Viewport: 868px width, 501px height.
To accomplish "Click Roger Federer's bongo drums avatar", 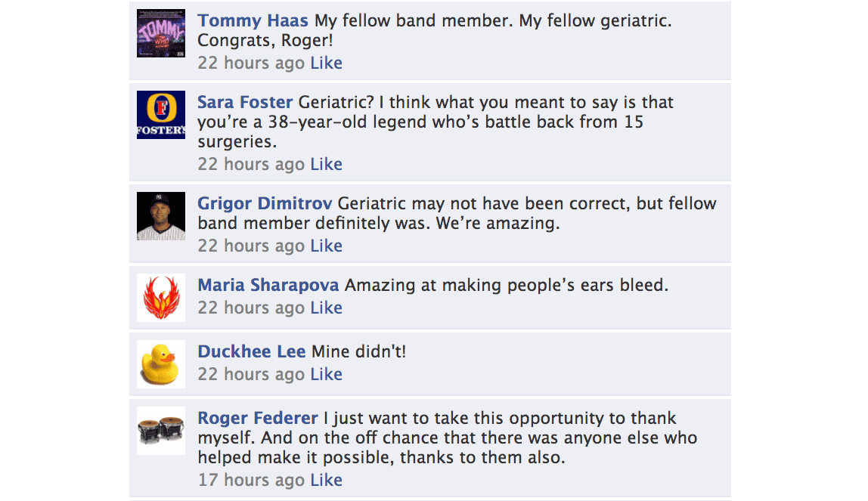I will pos(161,431).
